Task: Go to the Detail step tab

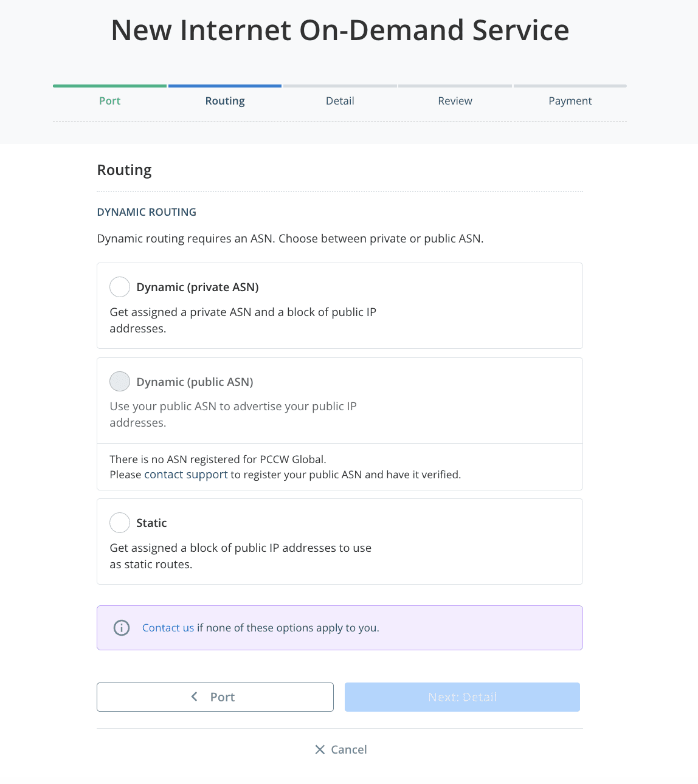Action: 340,101
